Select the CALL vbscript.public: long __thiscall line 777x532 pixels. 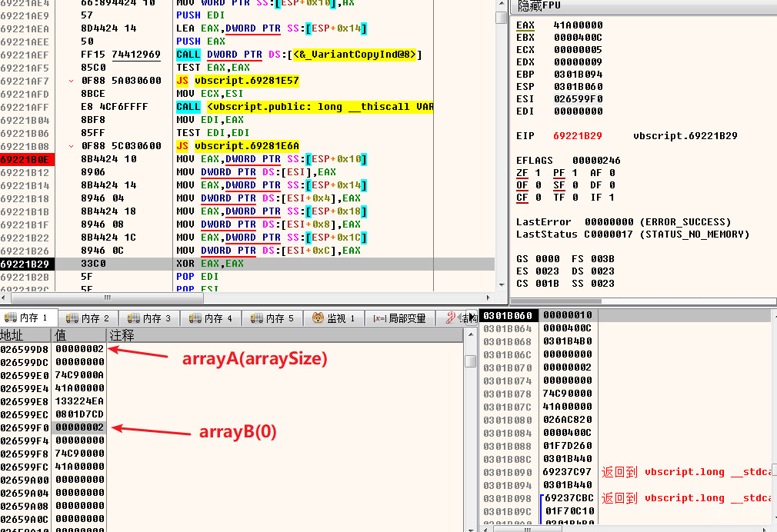click(304, 107)
